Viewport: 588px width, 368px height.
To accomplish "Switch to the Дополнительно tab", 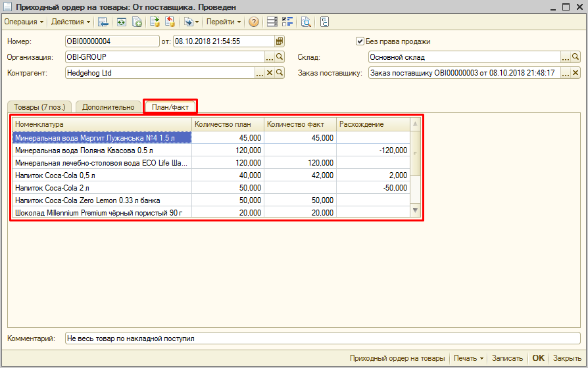I will [108, 107].
